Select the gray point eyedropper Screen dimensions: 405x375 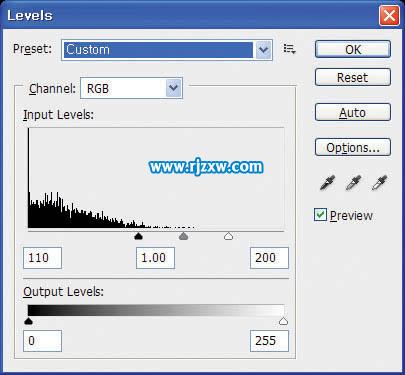353,183
